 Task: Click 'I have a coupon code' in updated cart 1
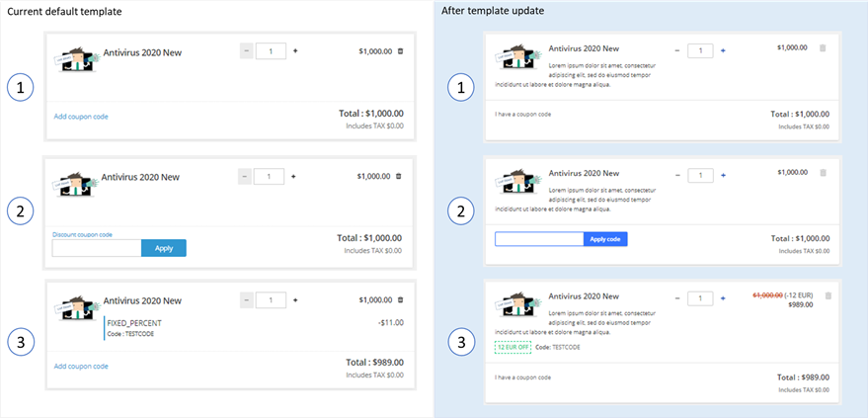coord(522,114)
